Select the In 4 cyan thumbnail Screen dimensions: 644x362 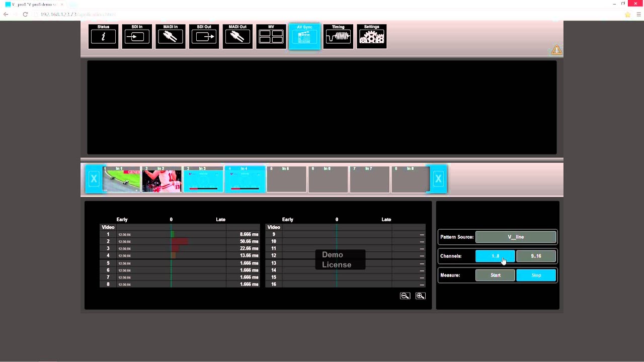[x=245, y=179]
